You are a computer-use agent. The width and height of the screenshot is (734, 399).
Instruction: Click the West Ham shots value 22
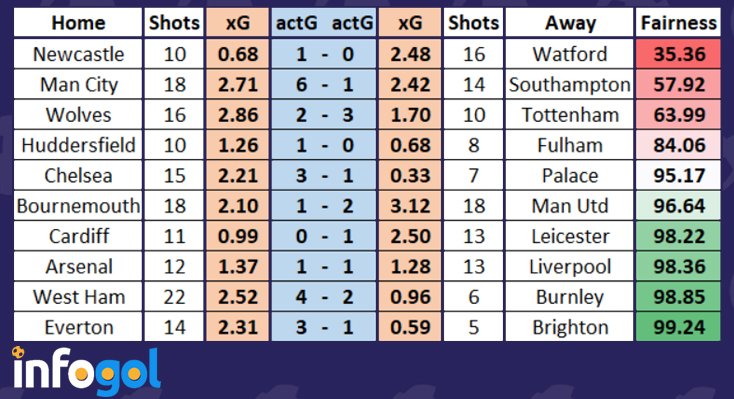[x=174, y=297]
